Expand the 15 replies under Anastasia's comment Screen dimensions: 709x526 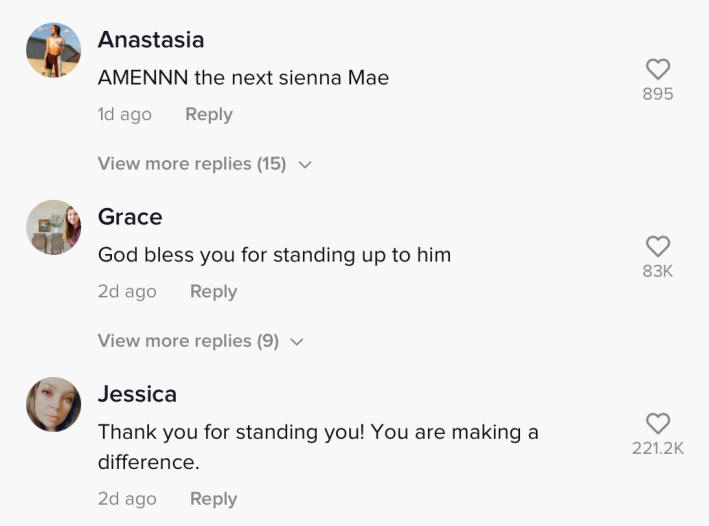191,164
